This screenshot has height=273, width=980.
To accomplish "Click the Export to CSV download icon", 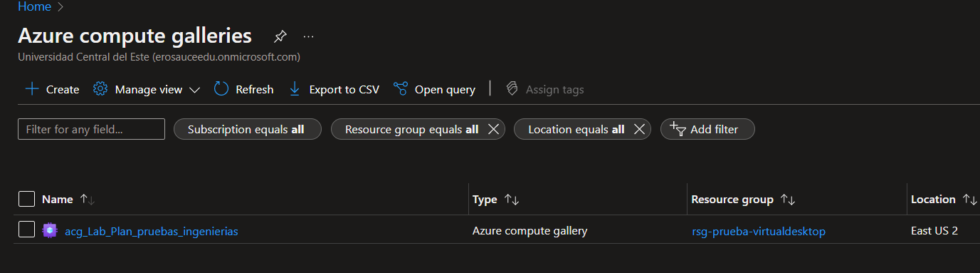I will pos(295,89).
